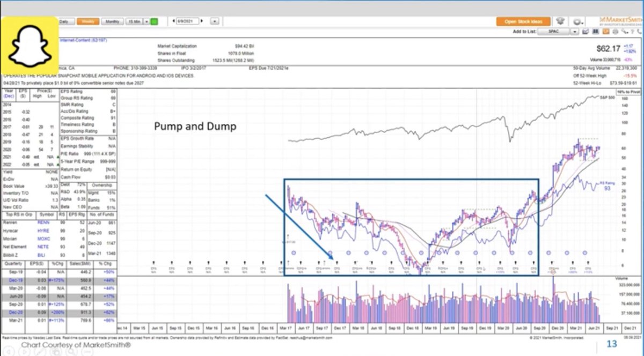644x356 pixels.
Task: Open the Add to List dropdown arrow
Action: pos(575,32)
